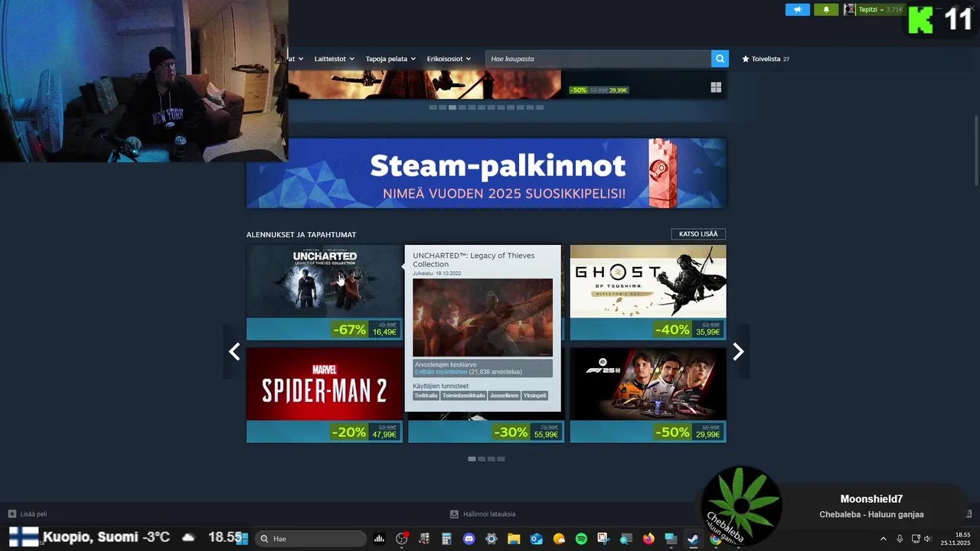Click the -30% 55,99€ discount card
Image resolution: width=980 pixels, height=551 pixels.
[x=486, y=432]
